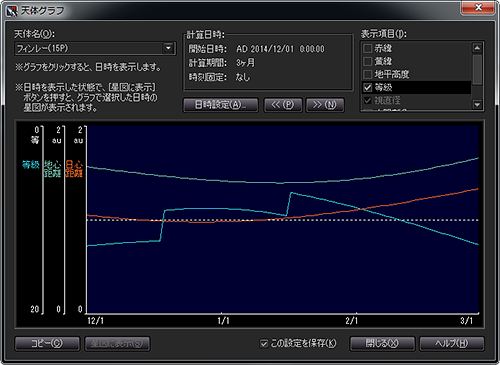The image size is (500, 365).
Task: Select the フィンレー(15P) combo box field
Action: click(95, 49)
